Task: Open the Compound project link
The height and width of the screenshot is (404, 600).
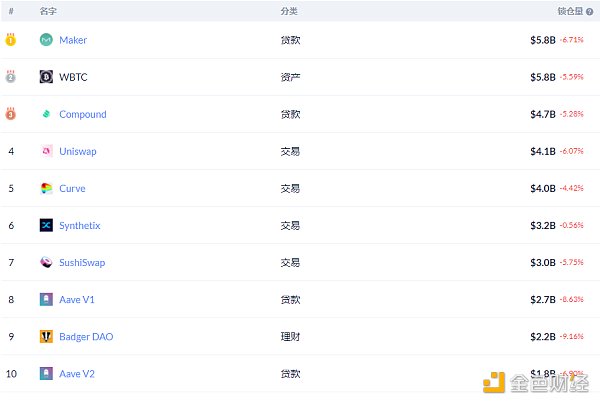Action: 82,114
